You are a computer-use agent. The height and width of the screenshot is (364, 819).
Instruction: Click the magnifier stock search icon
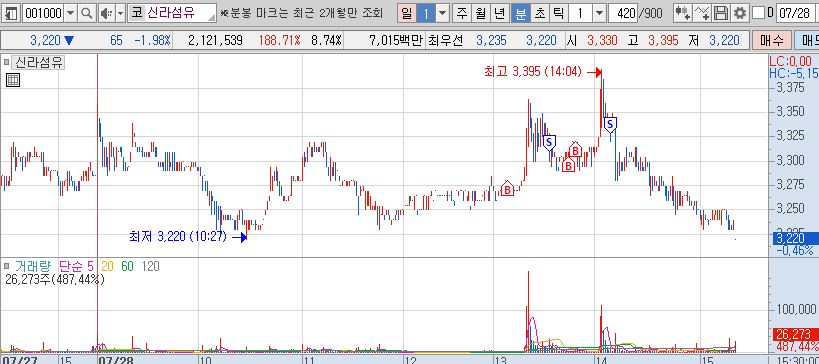pyautogui.click(x=87, y=13)
